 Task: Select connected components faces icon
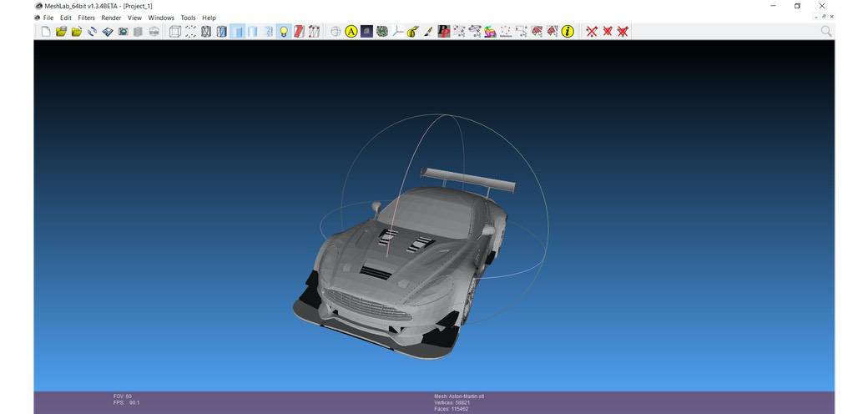coord(552,32)
